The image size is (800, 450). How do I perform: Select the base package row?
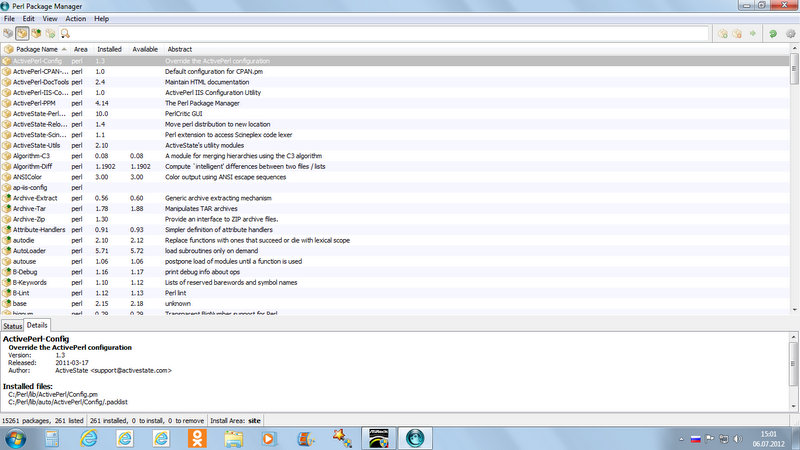tap(395, 304)
